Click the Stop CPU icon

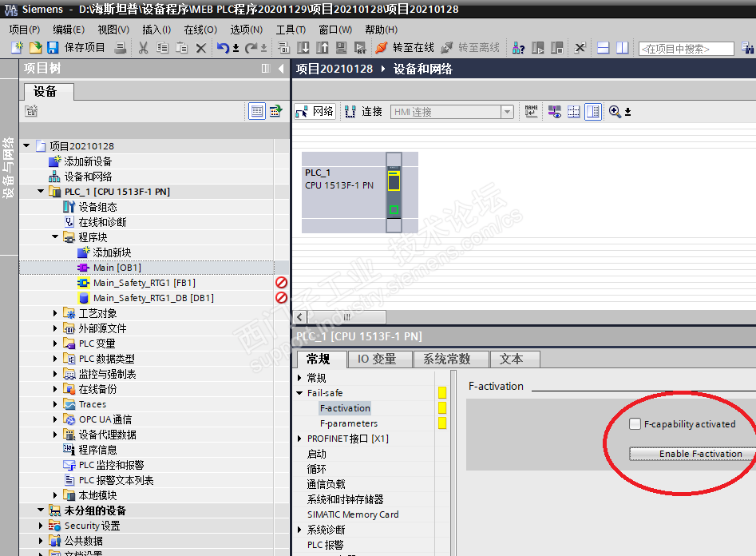tap(557, 48)
